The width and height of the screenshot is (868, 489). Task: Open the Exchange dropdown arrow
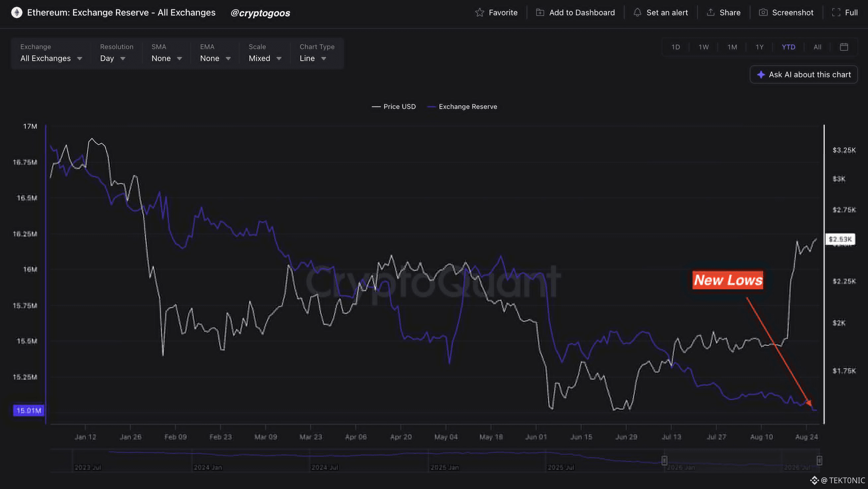[80, 59]
